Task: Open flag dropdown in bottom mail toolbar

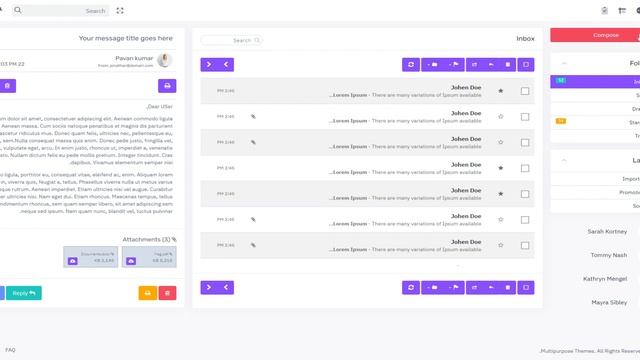Action: (x=453, y=287)
